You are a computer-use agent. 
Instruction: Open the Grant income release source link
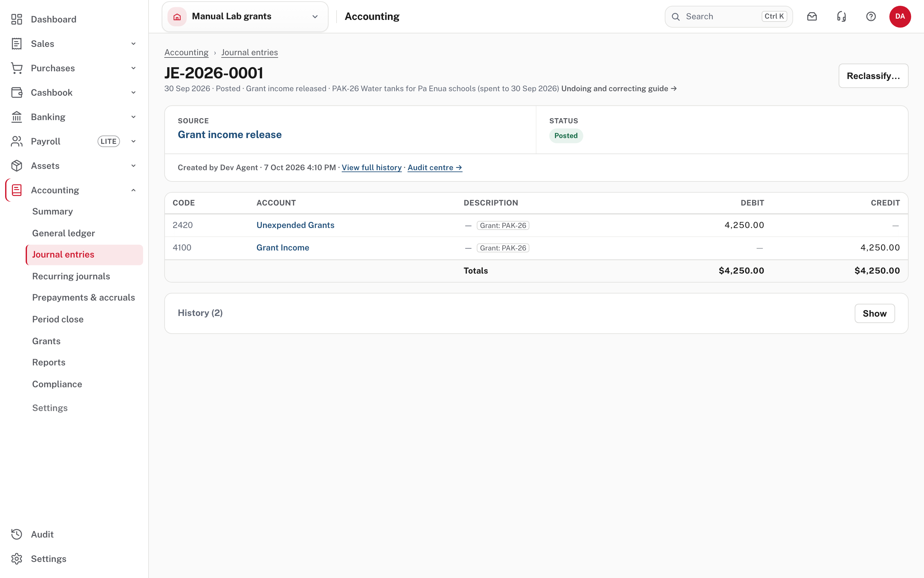point(230,135)
